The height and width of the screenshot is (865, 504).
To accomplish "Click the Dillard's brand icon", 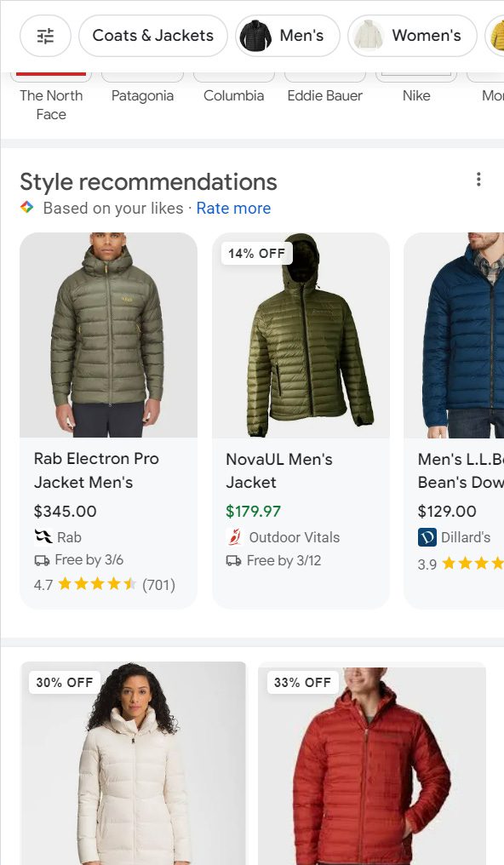I will (x=426, y=537).
